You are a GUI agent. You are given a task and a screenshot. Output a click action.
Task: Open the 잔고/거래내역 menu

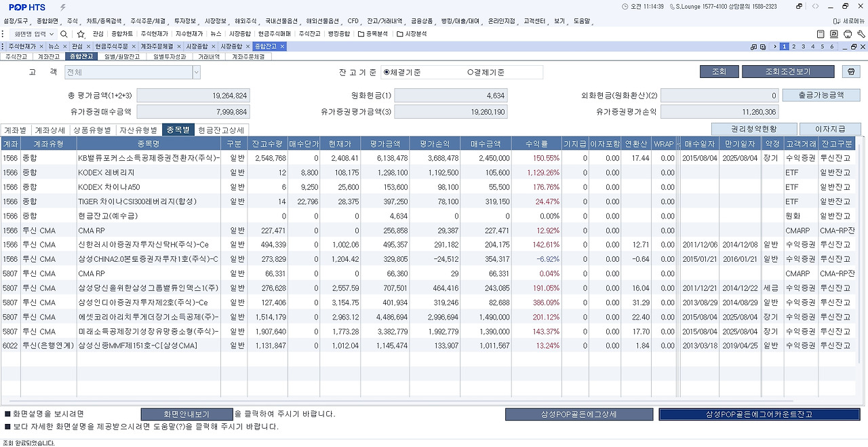click(x=384, y=21)
